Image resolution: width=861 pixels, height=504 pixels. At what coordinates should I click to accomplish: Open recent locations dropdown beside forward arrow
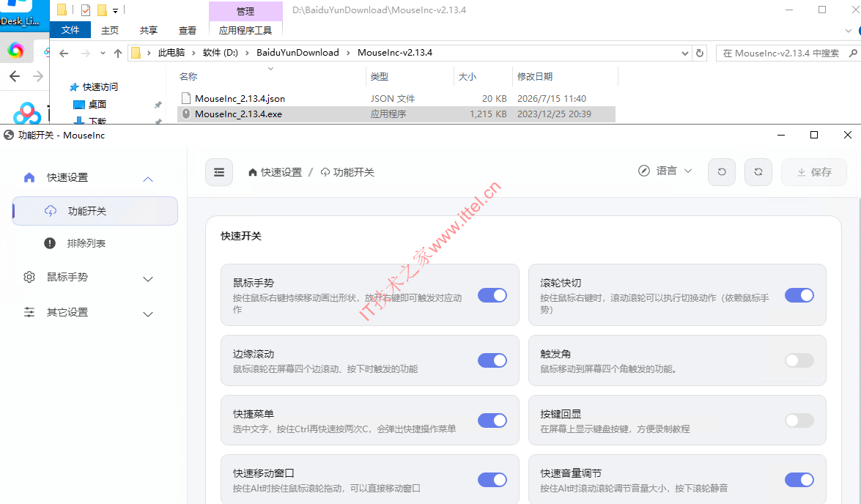click(103, 53)
